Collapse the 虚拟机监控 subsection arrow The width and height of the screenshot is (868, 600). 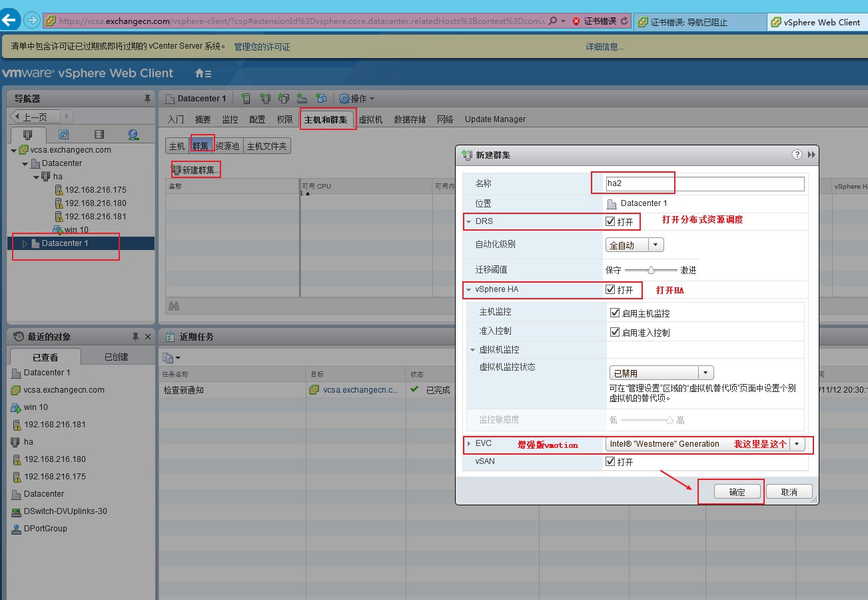[473, 350]
